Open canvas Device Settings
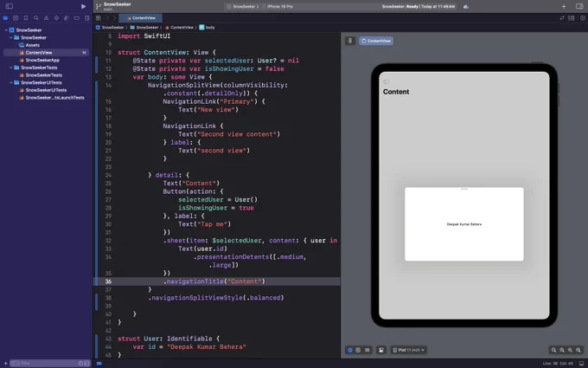 pyautogui.click(x=381, y=350)
